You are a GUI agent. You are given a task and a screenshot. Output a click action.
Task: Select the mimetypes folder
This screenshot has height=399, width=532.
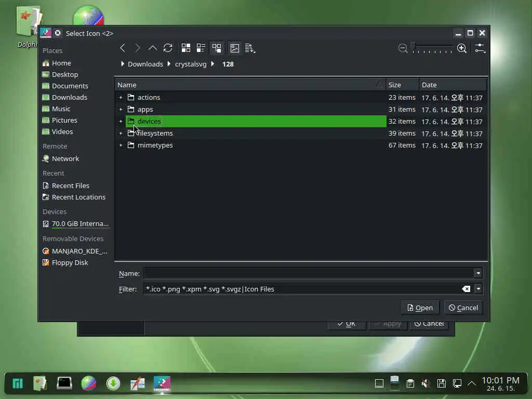(155, 145)
